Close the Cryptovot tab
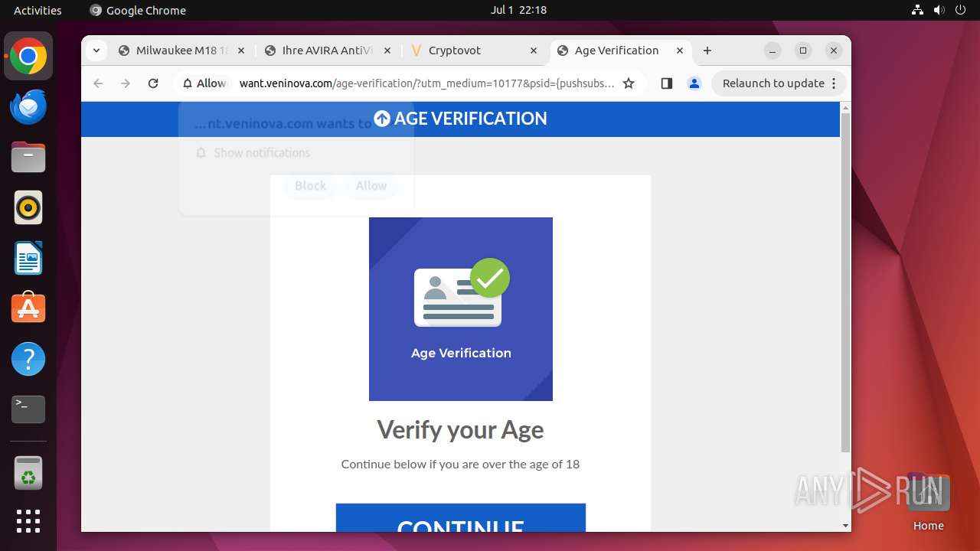 pyautogui.click(x=534, y=51)
